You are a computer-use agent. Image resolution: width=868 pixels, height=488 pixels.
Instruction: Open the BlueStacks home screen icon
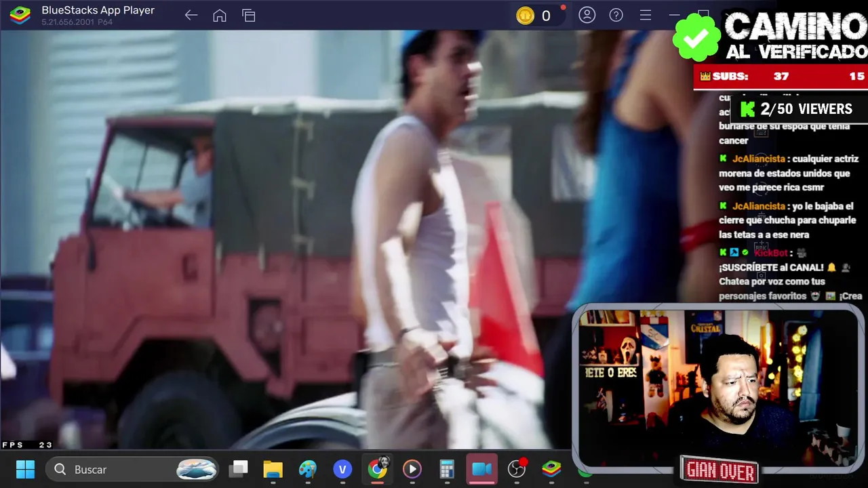[x=220, y=15]
